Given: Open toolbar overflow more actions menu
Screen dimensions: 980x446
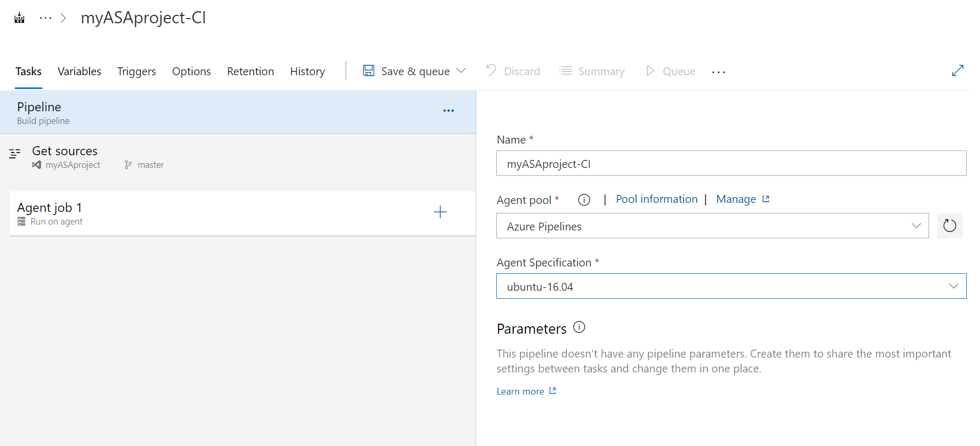Looking at the screenshot, I should coord(718,72).
